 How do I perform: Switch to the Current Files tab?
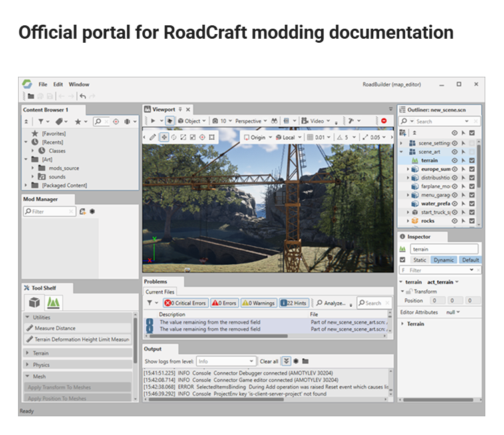coord(160,292)
